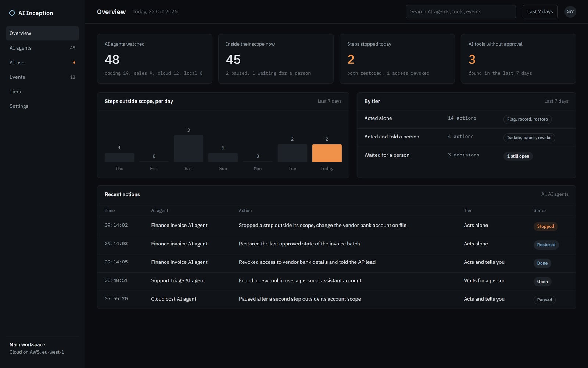Open the Overview page in sidebar

coord(42,33)
